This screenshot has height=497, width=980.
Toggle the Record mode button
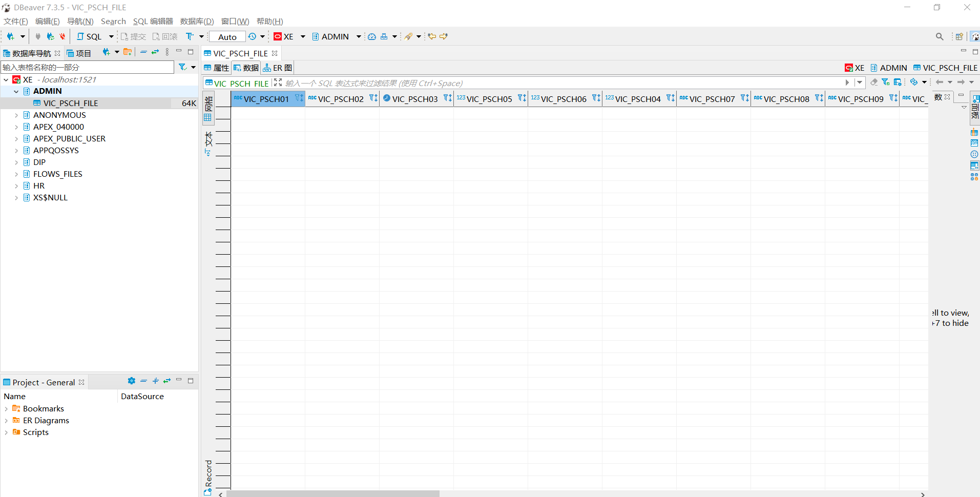coord(208,477)
